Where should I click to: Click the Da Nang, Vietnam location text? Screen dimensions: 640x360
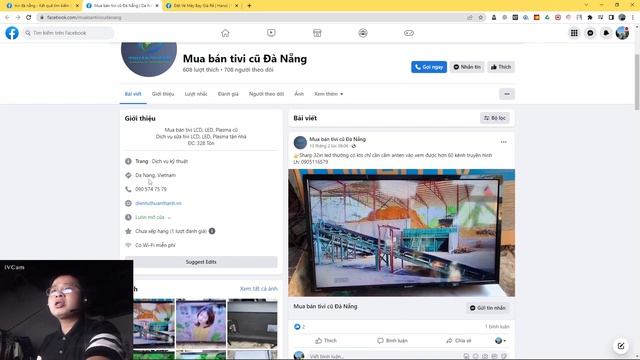pos(156,175)
